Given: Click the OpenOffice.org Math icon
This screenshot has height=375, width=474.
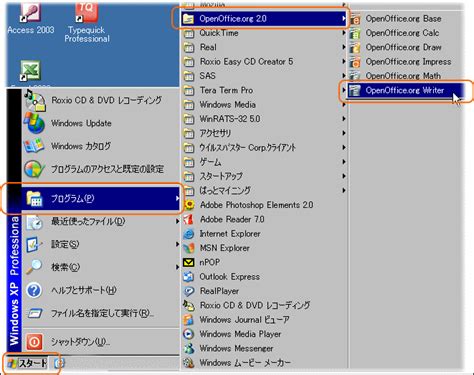Looking at the screenshot, I should point(355,76).
